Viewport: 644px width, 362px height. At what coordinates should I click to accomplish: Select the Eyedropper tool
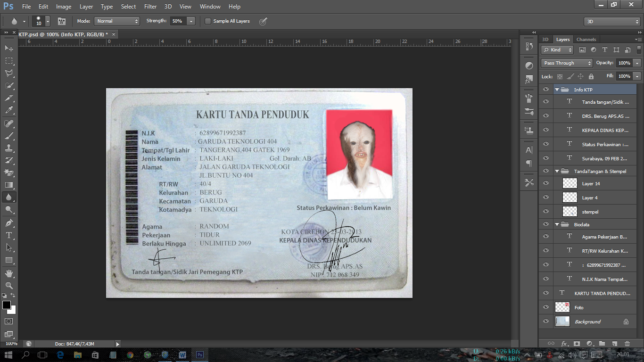[x=9, y=111]
